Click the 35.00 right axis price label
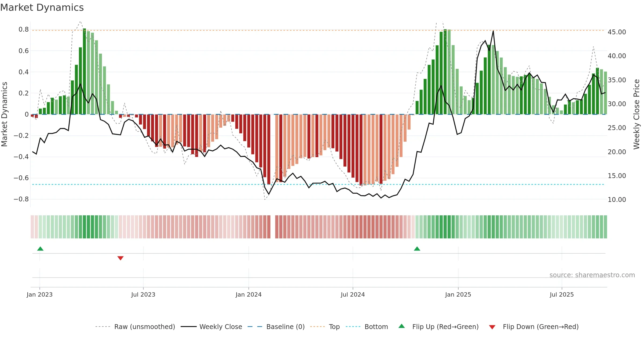 [x=617, y=80]
